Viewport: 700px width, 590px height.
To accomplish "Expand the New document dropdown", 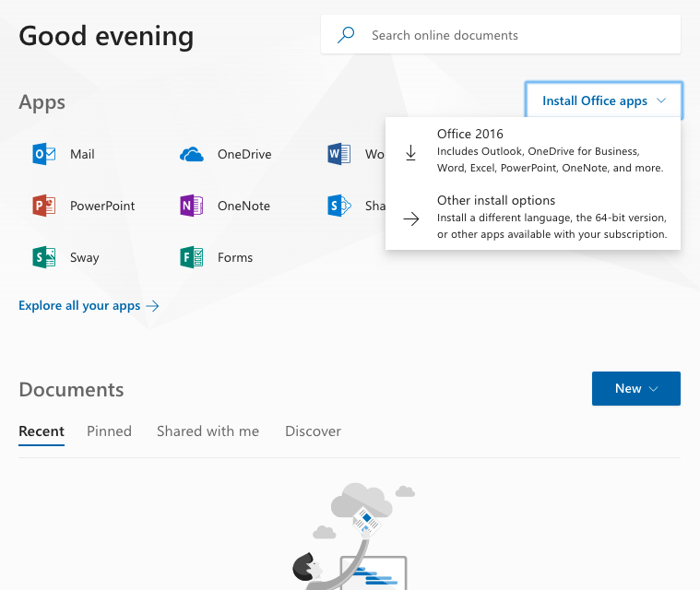I will click(x=636, y=389).
